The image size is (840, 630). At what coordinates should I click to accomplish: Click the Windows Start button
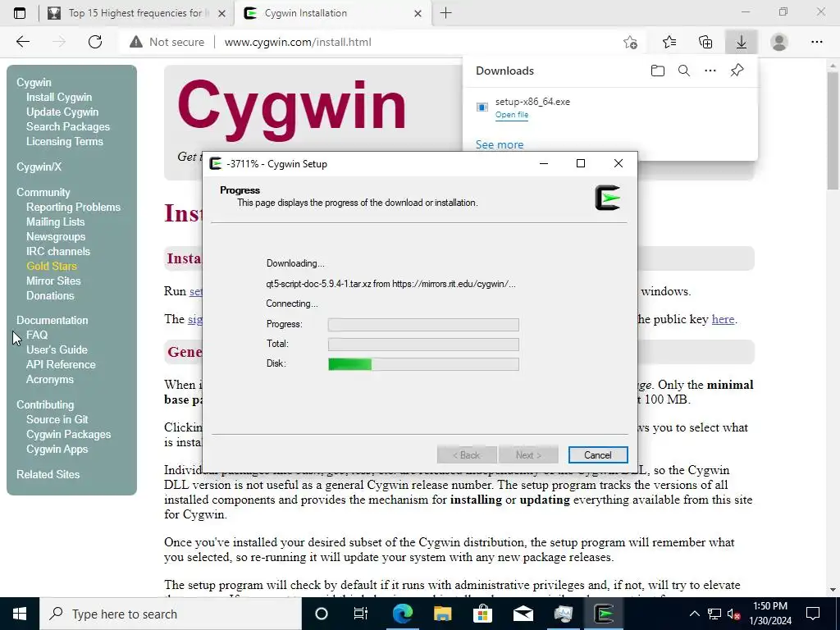[20, 614]
